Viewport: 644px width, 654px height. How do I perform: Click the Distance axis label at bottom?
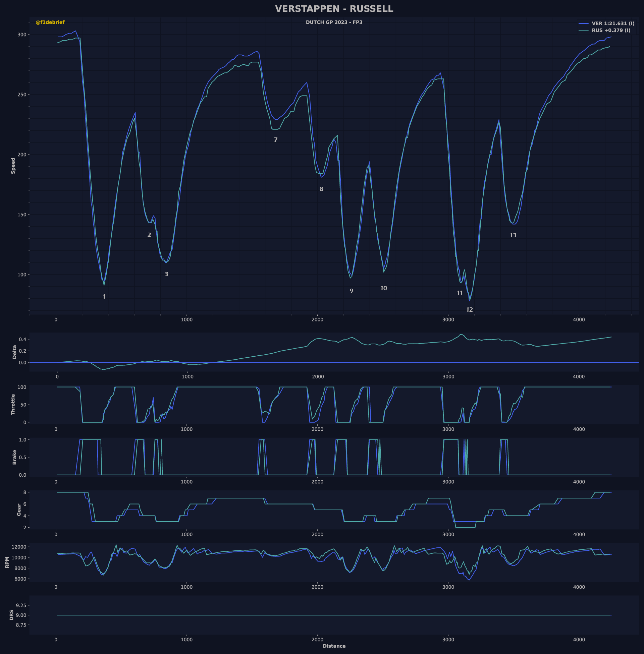[334, 646]
